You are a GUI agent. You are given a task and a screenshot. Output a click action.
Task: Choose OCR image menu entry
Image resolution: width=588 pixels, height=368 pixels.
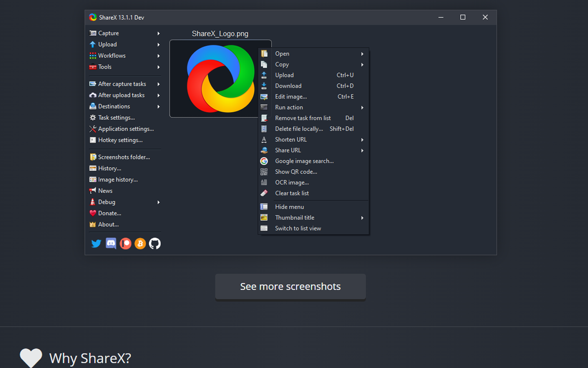313,182
